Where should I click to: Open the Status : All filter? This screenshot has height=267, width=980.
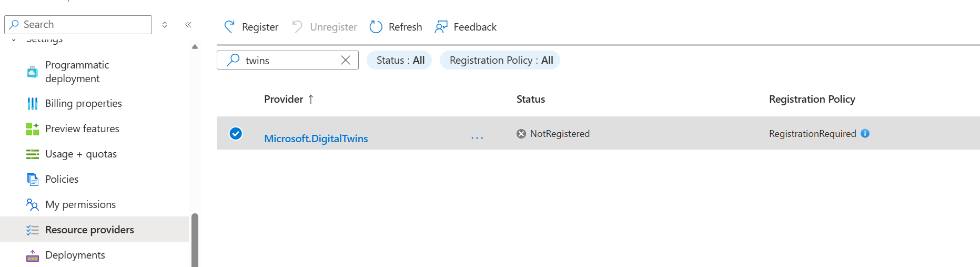399,60
